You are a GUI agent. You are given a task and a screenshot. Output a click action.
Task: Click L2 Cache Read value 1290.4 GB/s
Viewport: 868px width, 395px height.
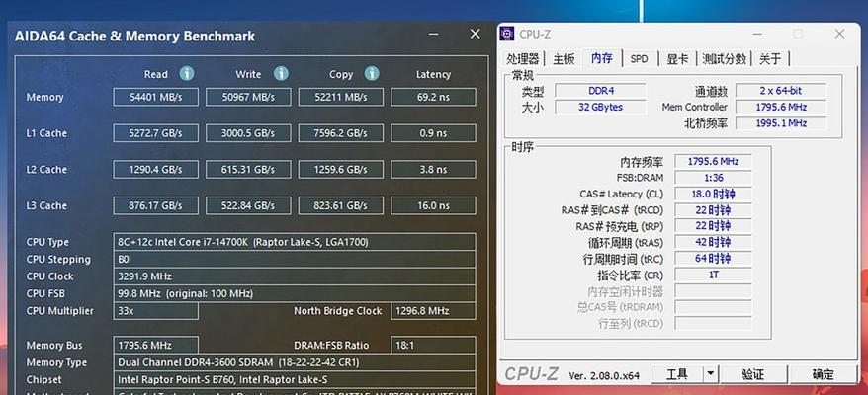click(x=155, y=169)
